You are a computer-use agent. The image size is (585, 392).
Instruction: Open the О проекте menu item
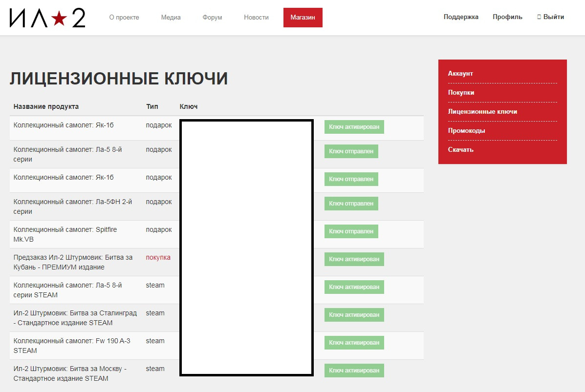tap(124, 18)
